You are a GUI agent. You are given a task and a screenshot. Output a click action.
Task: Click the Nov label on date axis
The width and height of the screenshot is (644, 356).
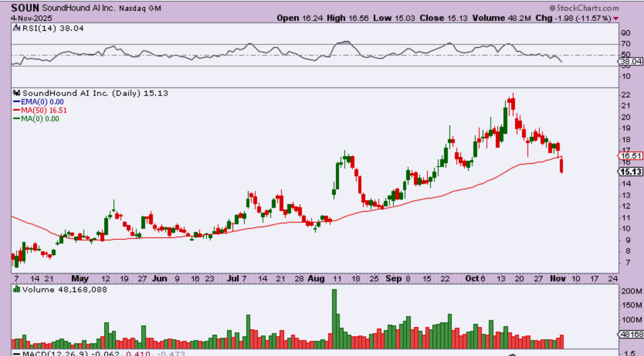pos(558,278)
